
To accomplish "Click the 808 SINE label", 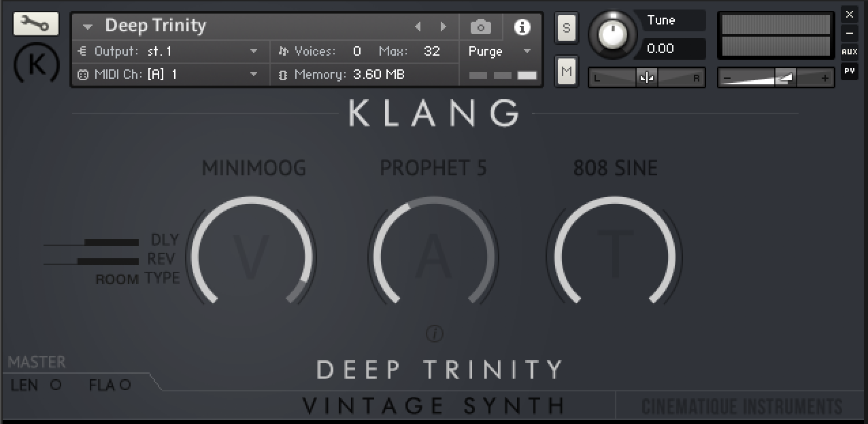I will (616, 169).
